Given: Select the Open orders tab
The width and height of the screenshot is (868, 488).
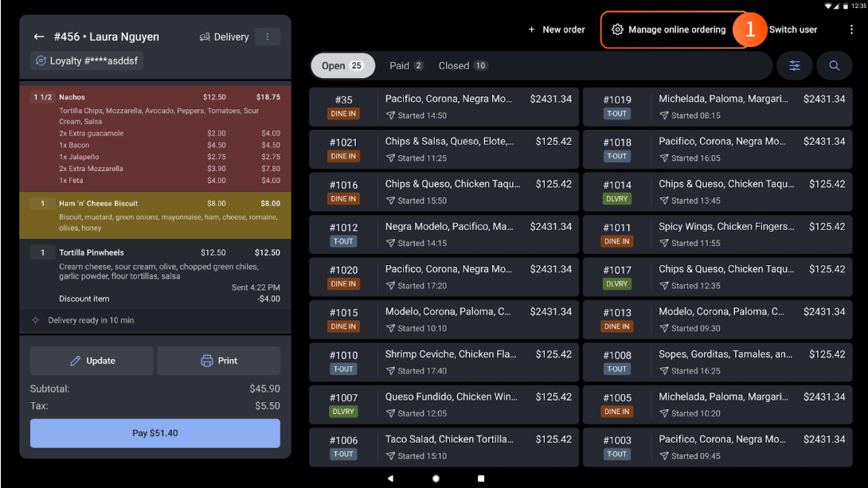Looking at the screenshot, I should (342, 66).
